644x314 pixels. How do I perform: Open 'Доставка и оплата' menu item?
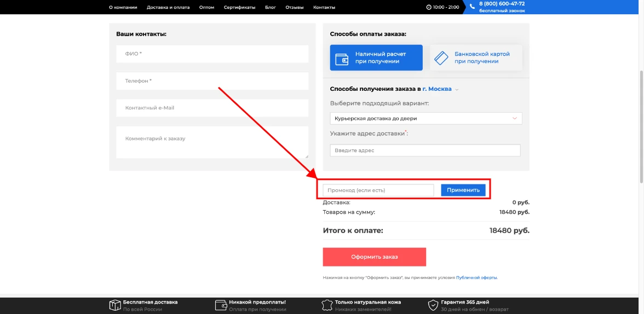tap(168, 7)
